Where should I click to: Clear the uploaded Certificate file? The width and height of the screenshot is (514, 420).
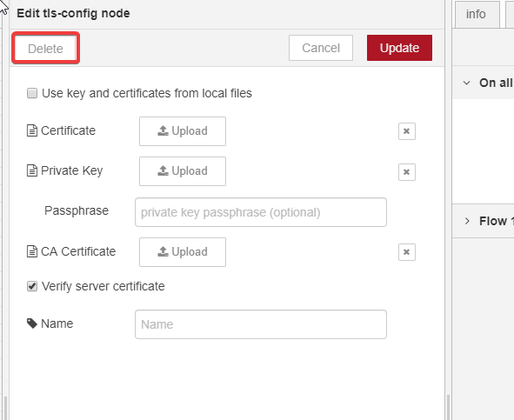(x=407, y=131)
